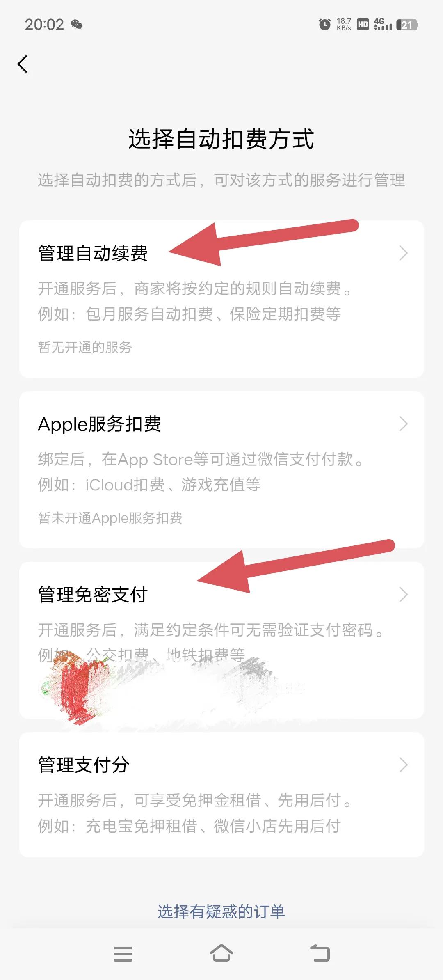This screenshot has height=980, width=443.
Task: Expand chevron beside 管理自动续费
Action: [404, 253]
